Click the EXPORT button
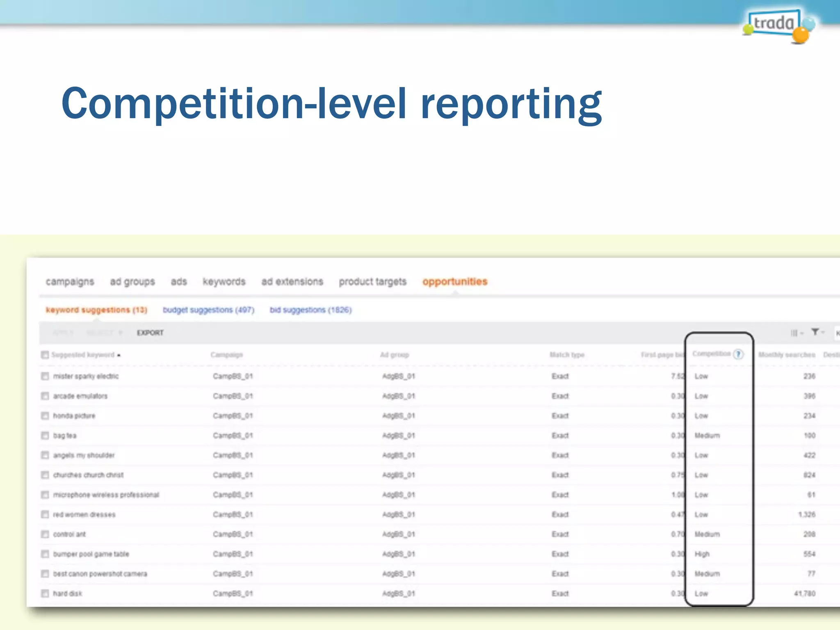The height and width of the screenshot is (630, 840). [150, 333]
